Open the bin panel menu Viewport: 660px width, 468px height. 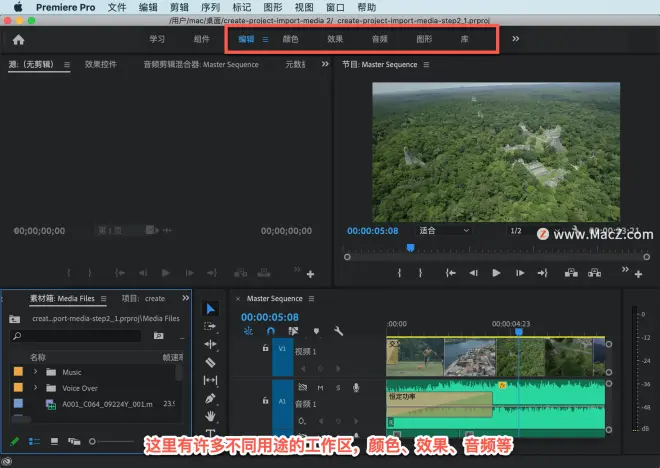pyautogui.click(x=104, y=298)
